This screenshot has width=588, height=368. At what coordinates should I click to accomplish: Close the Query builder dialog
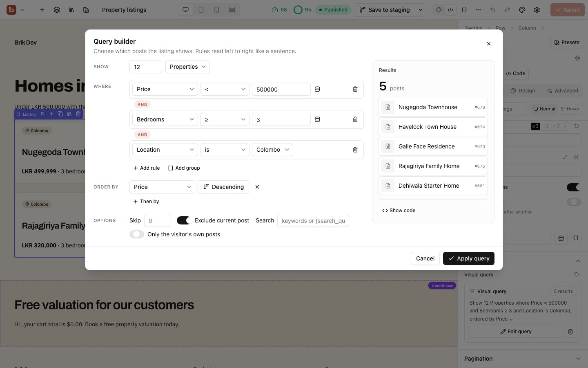(489, 44)
